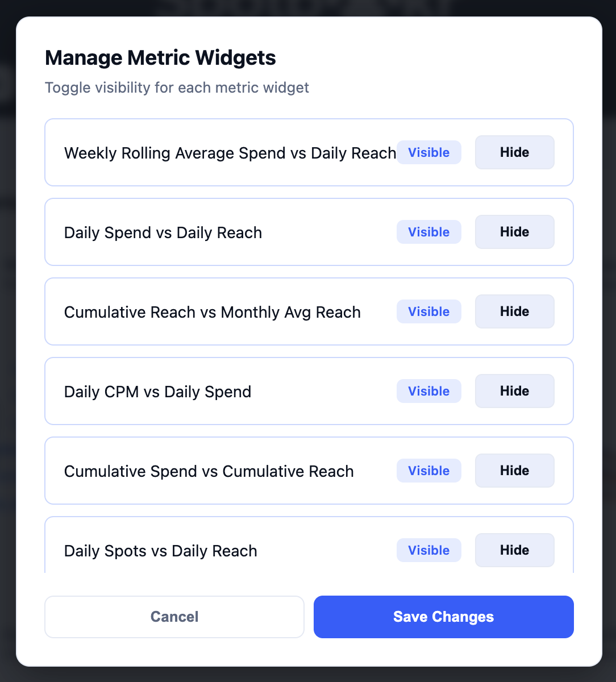The width and height of the screenshot is (616, 682).
Task: Select the Cumulative Spend vs Cumulative Reach label
Action: click(x=209, y=471)
